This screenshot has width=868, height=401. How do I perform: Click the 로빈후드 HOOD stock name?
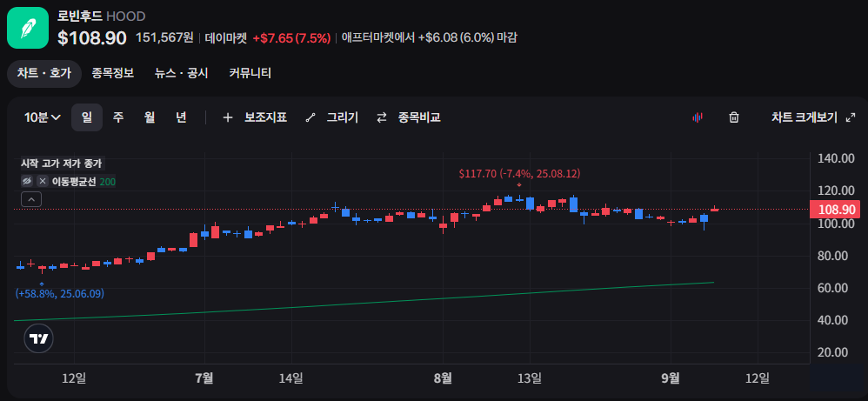pyautogui.click(x=101, y=16)
